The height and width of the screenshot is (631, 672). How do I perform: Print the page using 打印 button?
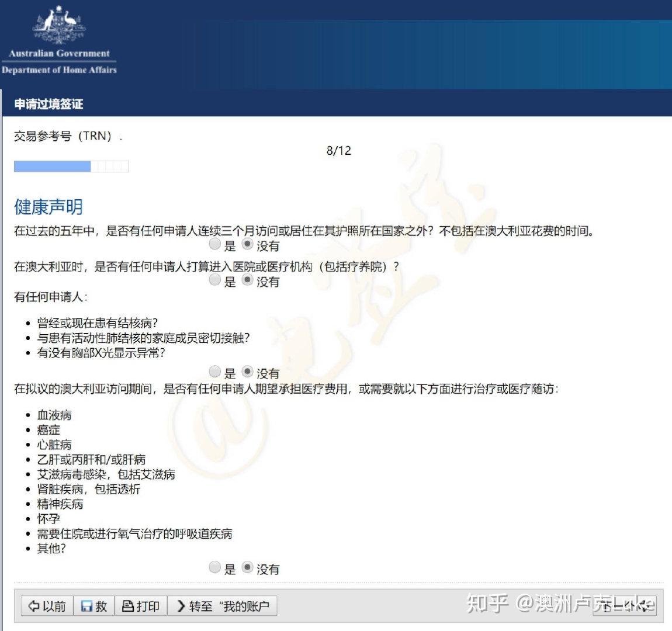141,606
